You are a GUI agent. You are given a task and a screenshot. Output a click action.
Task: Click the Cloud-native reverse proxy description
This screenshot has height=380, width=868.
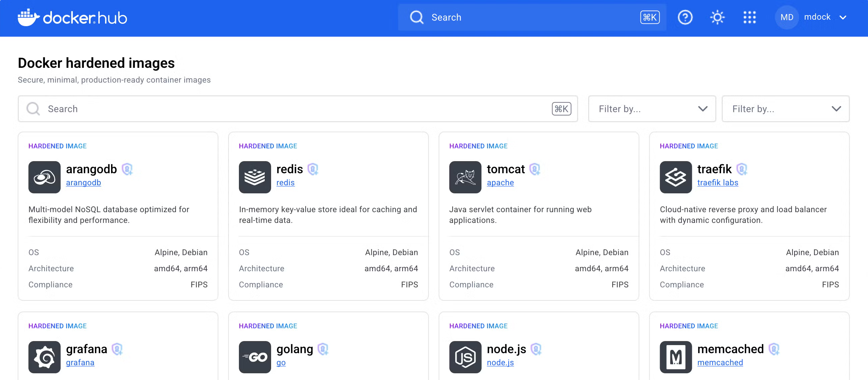(743, 215)
